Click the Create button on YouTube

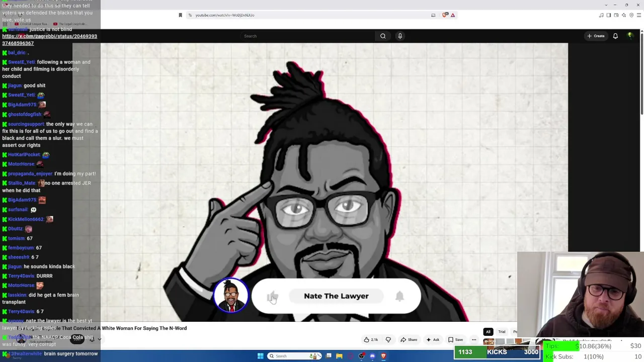click(596, 36)
